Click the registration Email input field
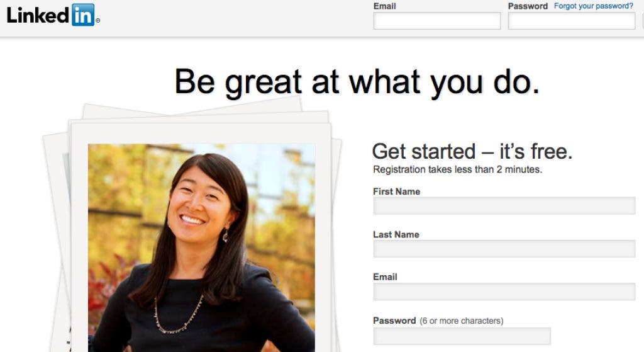The image size is (644, 352). [x=504, y=292]
